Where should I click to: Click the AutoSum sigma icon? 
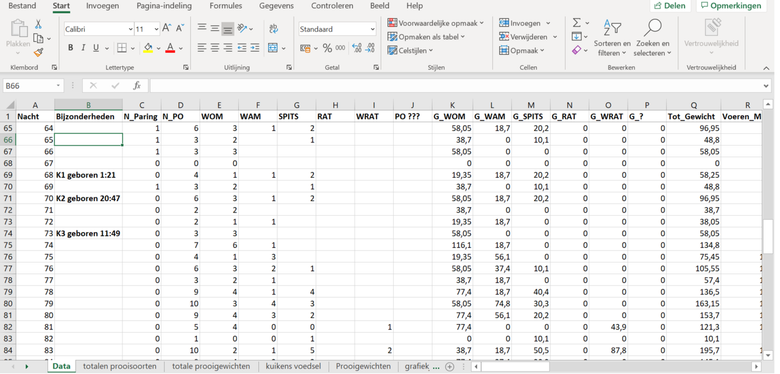[x=577, y=23]
